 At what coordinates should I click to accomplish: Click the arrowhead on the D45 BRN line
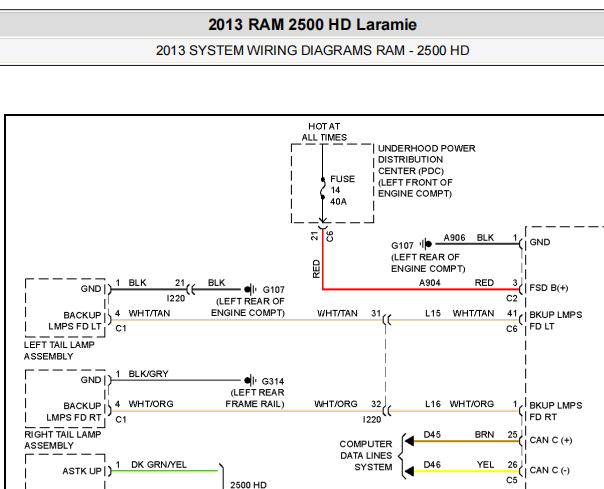point(409,441)
